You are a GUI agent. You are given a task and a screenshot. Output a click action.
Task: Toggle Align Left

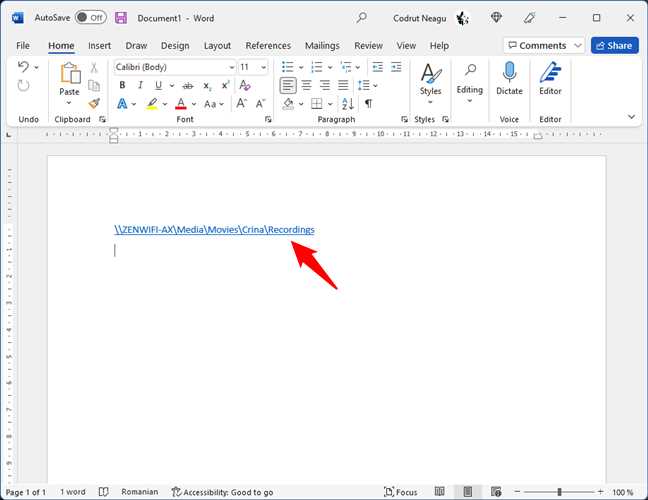coord(288,86)
